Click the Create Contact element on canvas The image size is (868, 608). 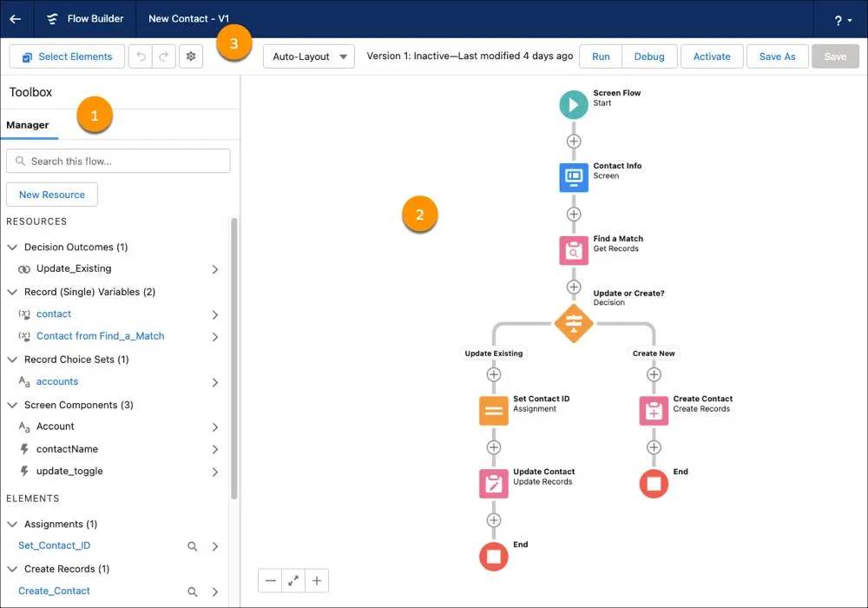pyautogui.click(x=654, y=409)
